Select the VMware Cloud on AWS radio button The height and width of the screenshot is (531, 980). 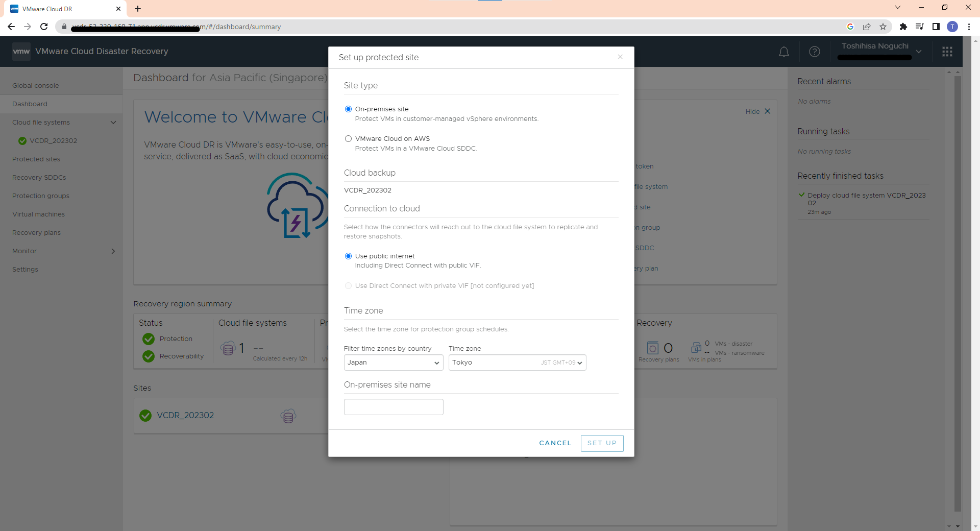click(349, 138)
